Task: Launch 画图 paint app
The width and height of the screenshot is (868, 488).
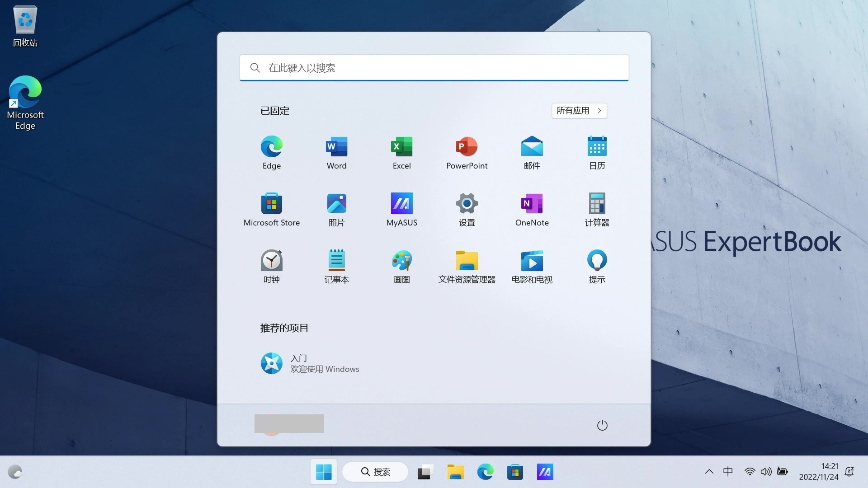Action: coord(402,267)
